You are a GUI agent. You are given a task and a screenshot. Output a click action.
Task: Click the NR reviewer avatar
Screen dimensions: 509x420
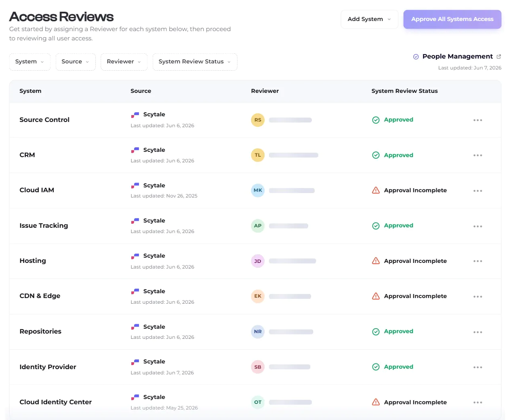point(258,332)
